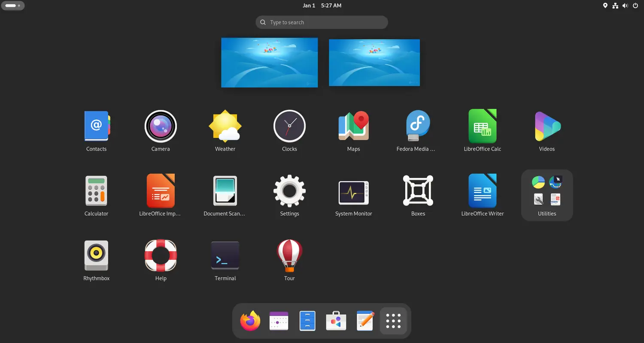
Task: Open Calendar from the dock
Action: click(279, 321)
